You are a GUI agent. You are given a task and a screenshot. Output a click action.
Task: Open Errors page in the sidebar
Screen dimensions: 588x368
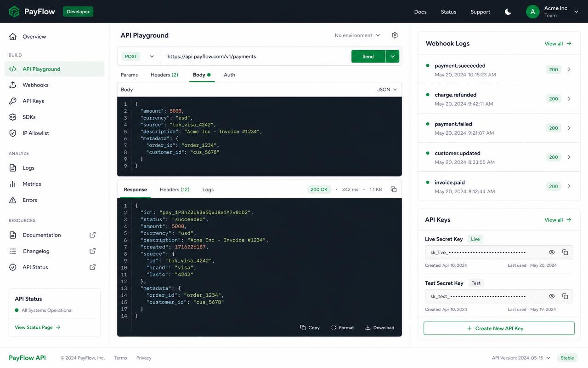[54, 200]
